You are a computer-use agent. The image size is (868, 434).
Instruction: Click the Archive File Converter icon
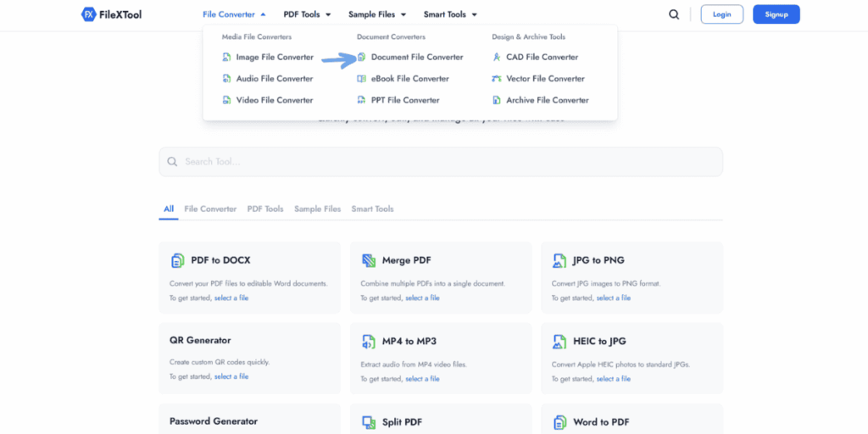coord(497,100)
